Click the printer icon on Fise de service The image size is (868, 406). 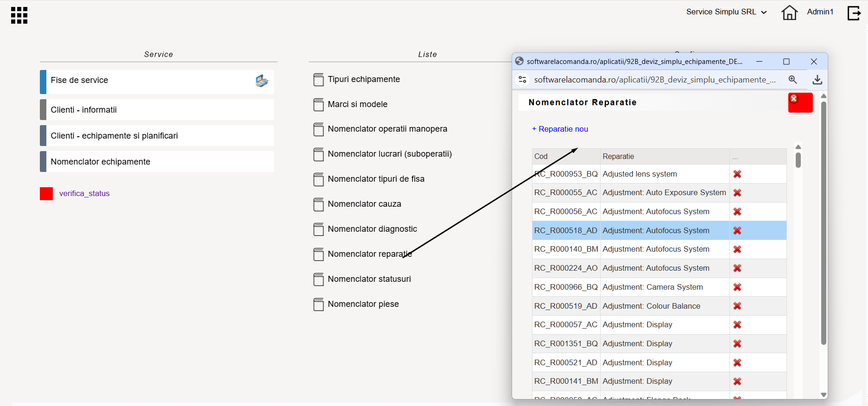tap(262, 81)
